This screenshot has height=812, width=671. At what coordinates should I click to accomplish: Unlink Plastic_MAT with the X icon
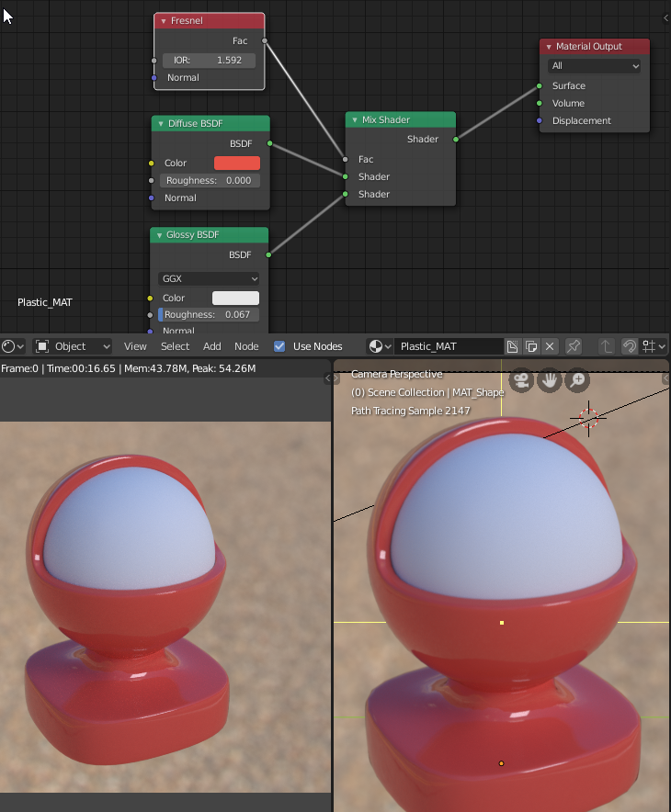(550, 346)
